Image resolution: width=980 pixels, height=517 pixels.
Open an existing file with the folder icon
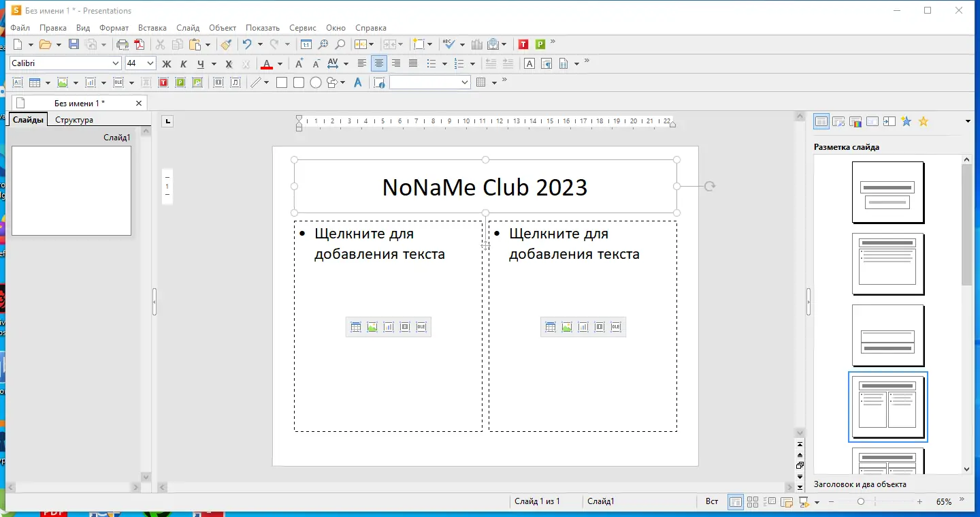click(46, 44)
